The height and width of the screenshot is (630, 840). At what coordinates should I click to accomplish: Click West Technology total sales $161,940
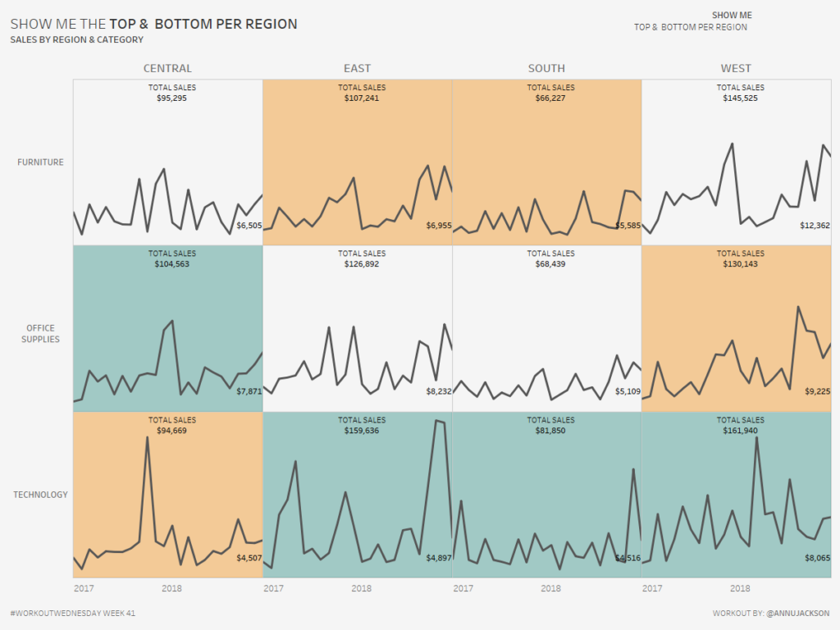[x=740, y=431]
